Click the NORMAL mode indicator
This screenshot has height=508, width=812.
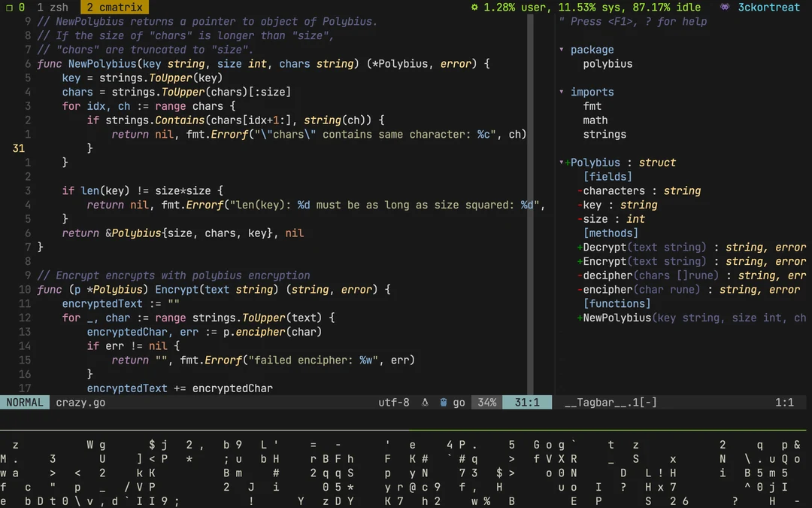coord(25,402)
